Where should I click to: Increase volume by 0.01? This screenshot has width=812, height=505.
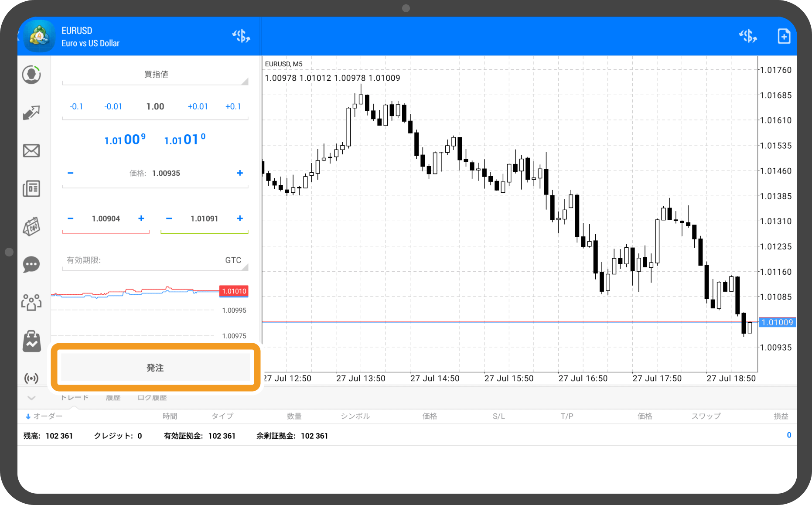pyautogui.click(x=198, y=106)
